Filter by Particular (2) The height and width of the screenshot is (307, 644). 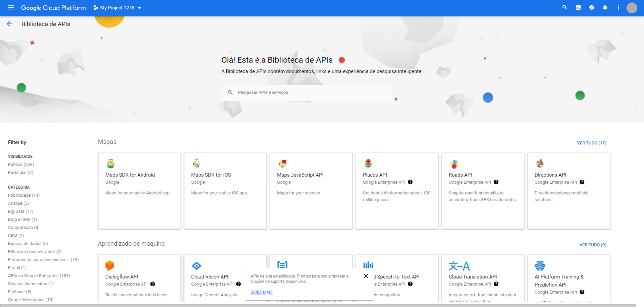tap(20, 172)
